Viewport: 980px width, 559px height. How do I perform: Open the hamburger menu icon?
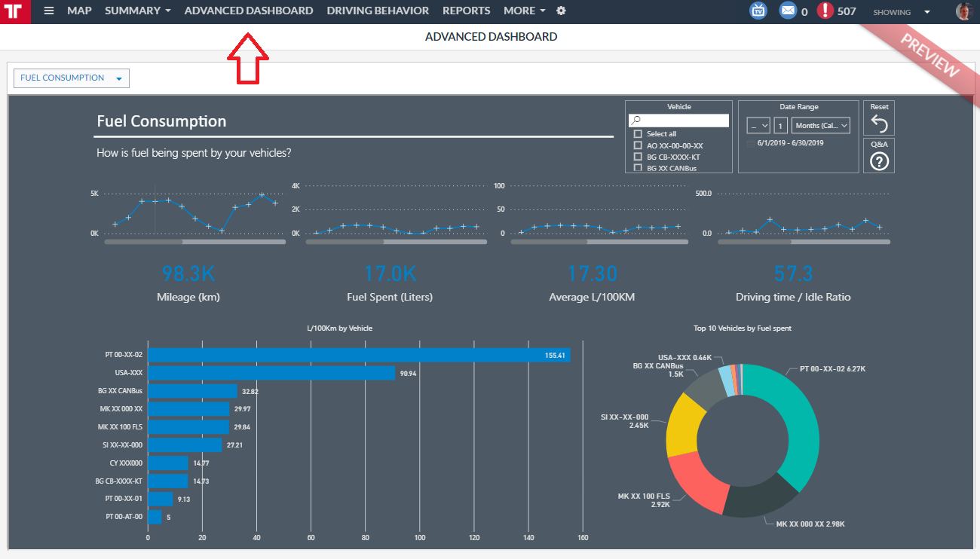(49, 11)
